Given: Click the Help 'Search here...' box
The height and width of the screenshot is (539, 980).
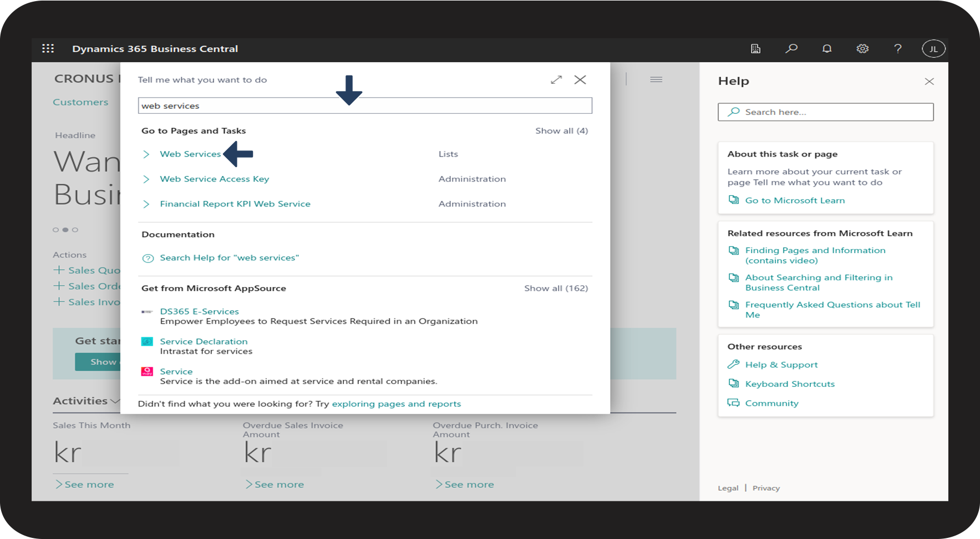Looking at the screenshot, I should [x=826, y=112].
